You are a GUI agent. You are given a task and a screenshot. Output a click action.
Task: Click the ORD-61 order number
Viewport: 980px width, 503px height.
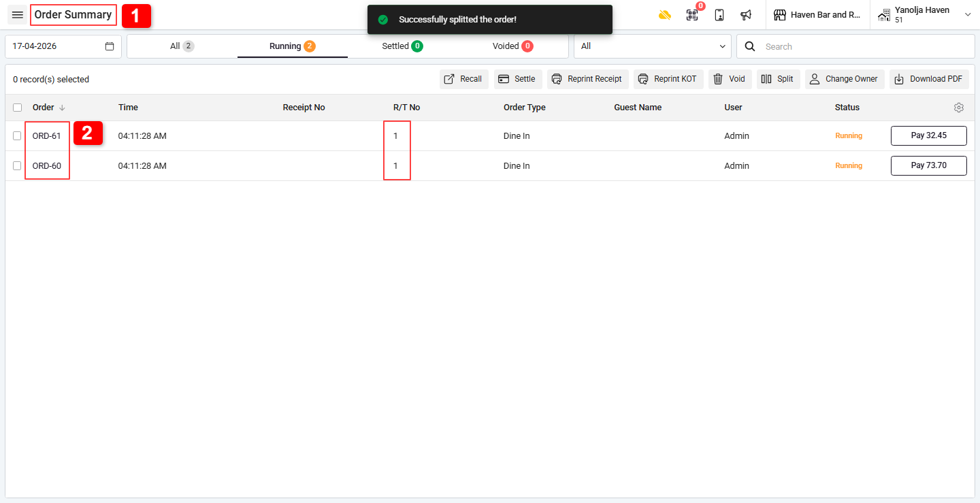(47, 136)
